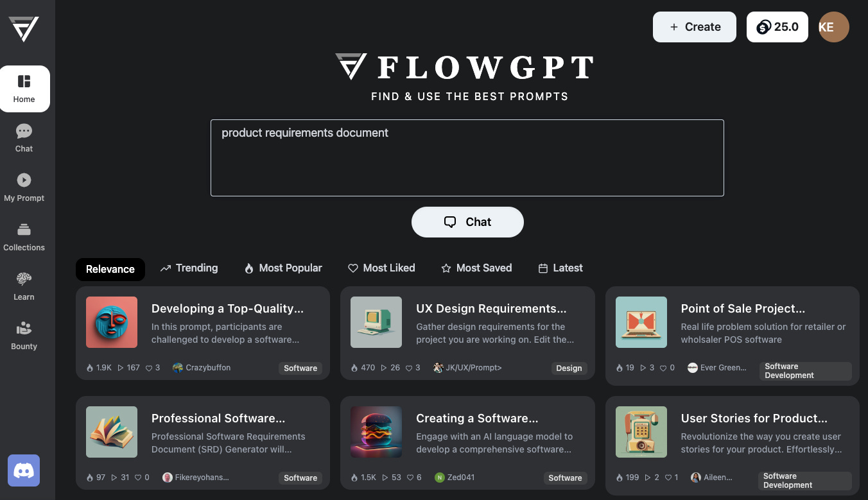This screenshot has height=500, width=868.
Task: Click heart icon on Developing a Top-Quality card
Action: coord(149,368)
